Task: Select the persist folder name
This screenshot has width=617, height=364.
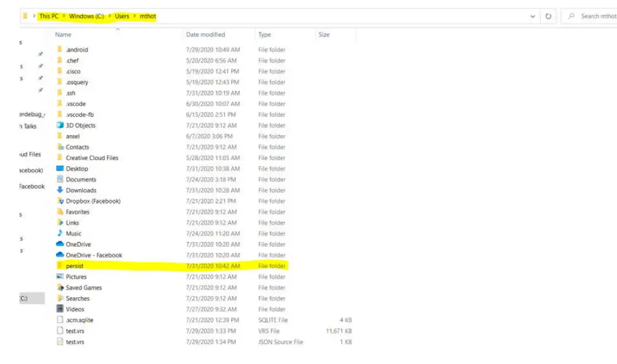Action: click(x=75, y=266)
